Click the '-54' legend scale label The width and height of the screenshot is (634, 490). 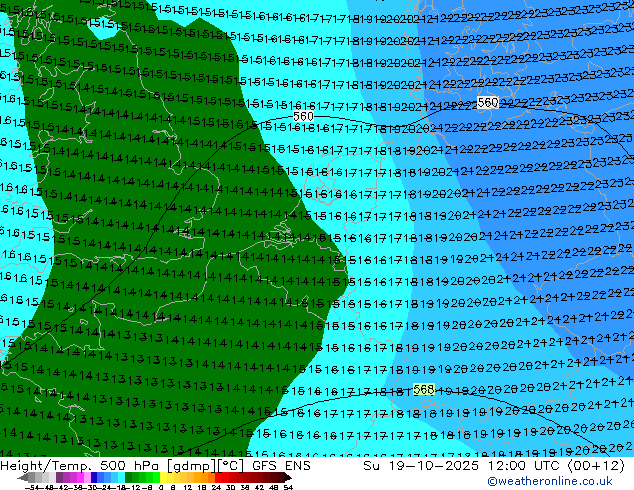(x=32, y=488)
